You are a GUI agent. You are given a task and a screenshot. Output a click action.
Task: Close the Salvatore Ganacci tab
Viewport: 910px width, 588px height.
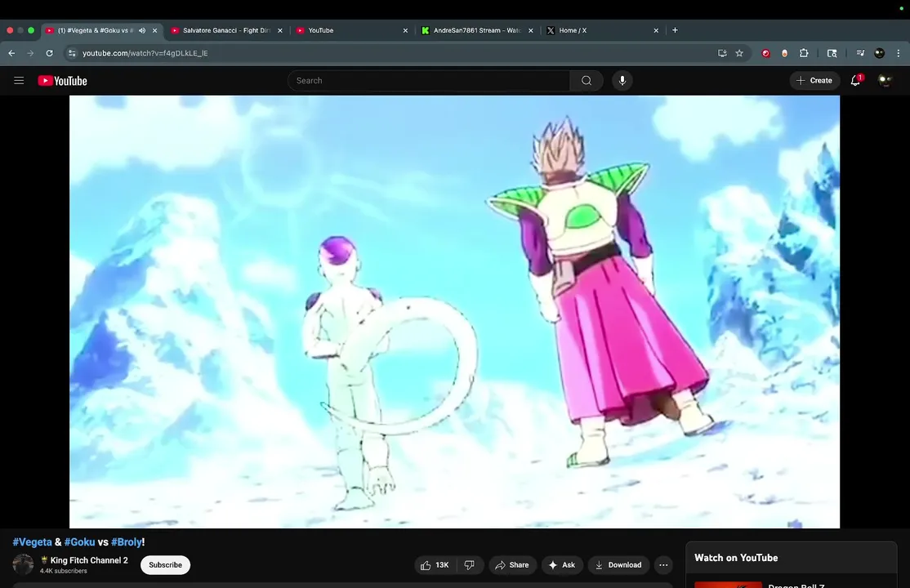click(x=279, y=30)
